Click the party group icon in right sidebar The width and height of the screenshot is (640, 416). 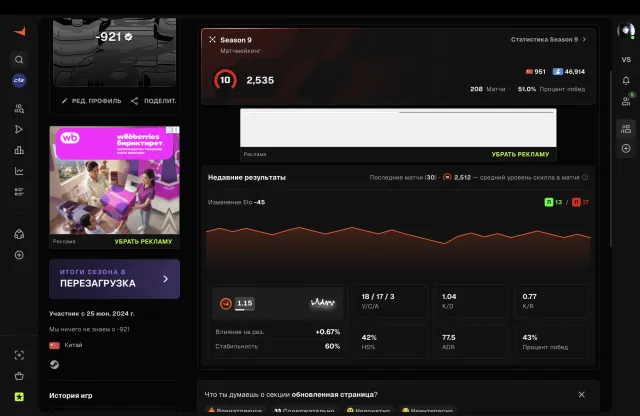[x=626, y=129]
